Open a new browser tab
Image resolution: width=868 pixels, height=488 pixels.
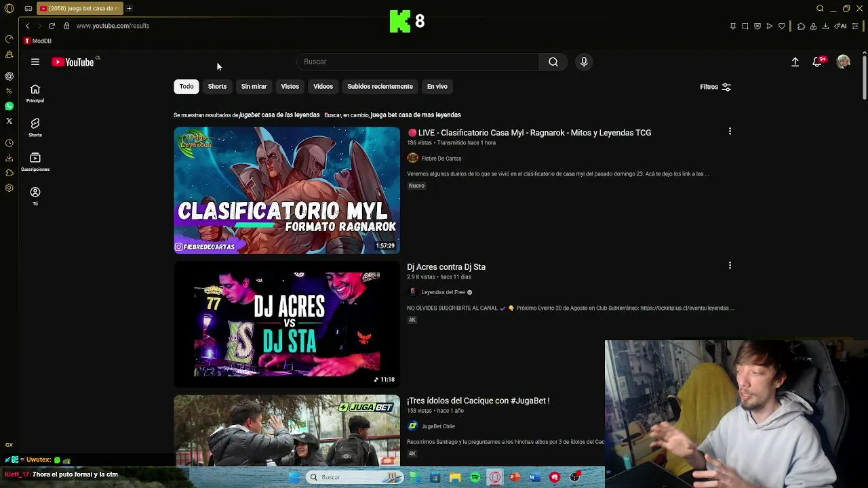(129, 8)
